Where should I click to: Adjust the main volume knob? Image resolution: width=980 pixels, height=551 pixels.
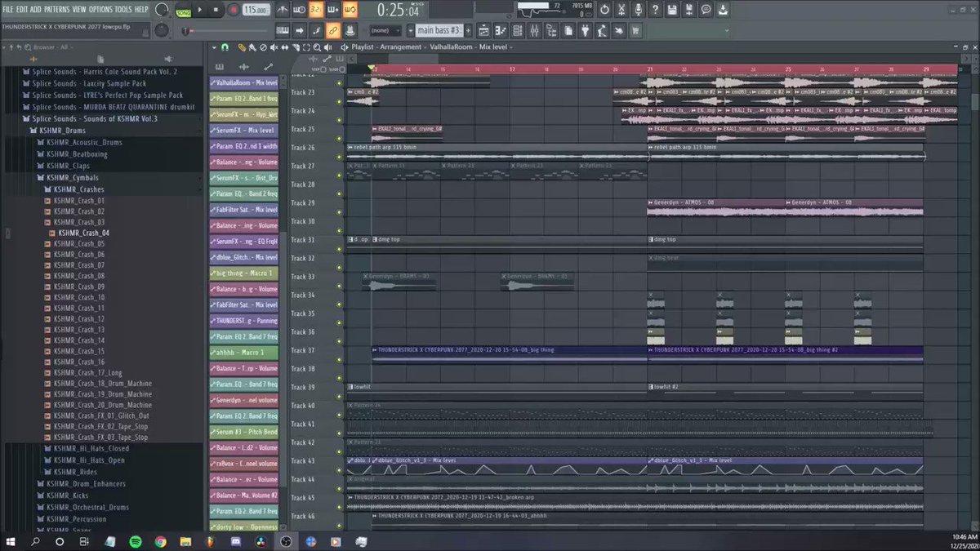163,10
